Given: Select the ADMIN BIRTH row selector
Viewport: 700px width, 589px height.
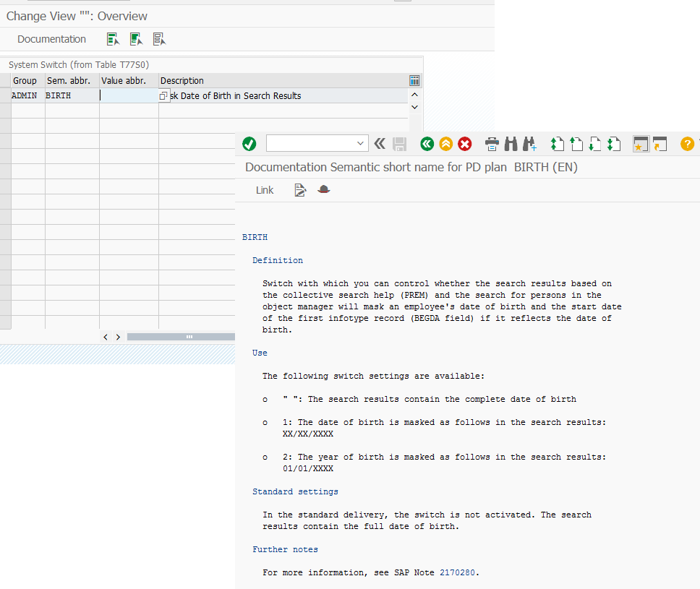Looking at the screenshot, I should coord(5,95).
